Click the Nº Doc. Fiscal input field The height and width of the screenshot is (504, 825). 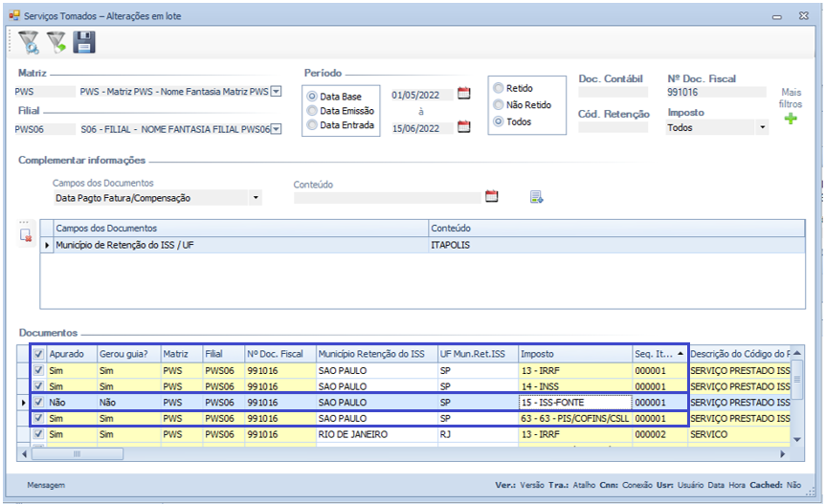716,93
